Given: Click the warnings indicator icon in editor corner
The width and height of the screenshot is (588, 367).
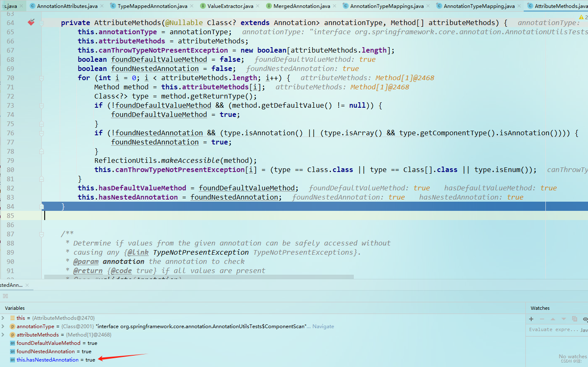Looking at the screenshot, I should [x=582, y=17].
